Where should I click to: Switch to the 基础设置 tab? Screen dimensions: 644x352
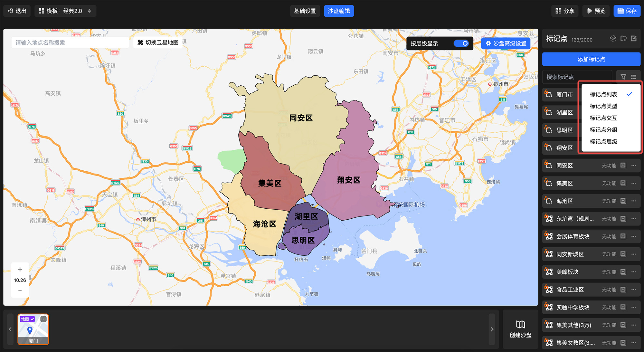[305, 11]
